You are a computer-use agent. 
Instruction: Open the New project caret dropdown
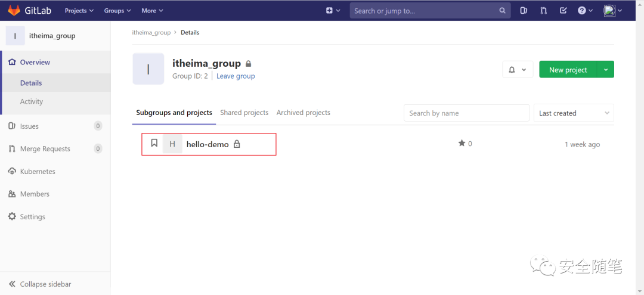pos(606,69)
